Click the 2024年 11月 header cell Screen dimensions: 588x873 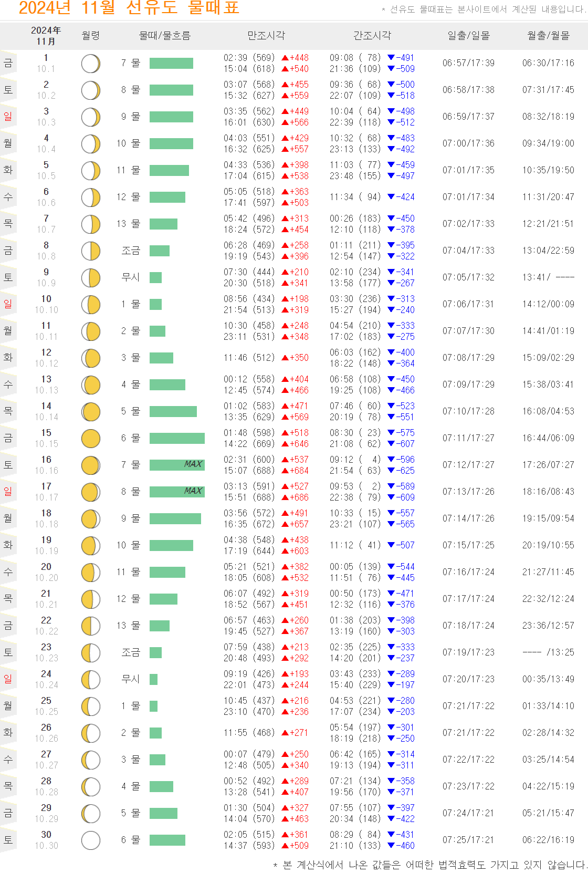pyautogui.click(x=46, y=36)
